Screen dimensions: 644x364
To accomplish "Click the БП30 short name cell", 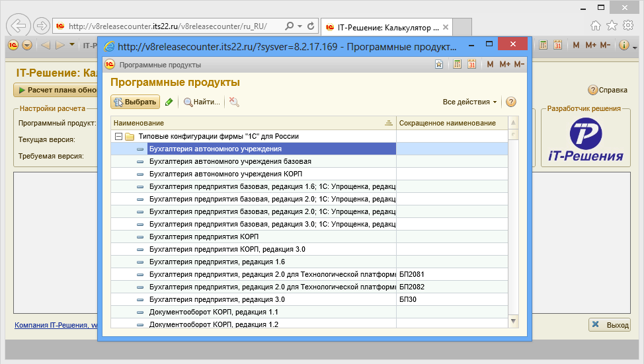I will click(452, 299).
